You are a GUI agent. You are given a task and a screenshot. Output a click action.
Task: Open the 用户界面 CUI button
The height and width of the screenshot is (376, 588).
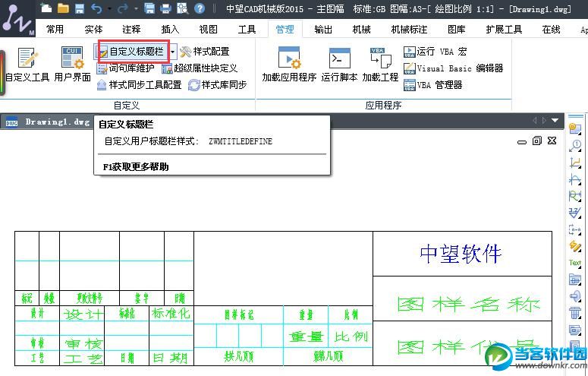tap(72, 65)
